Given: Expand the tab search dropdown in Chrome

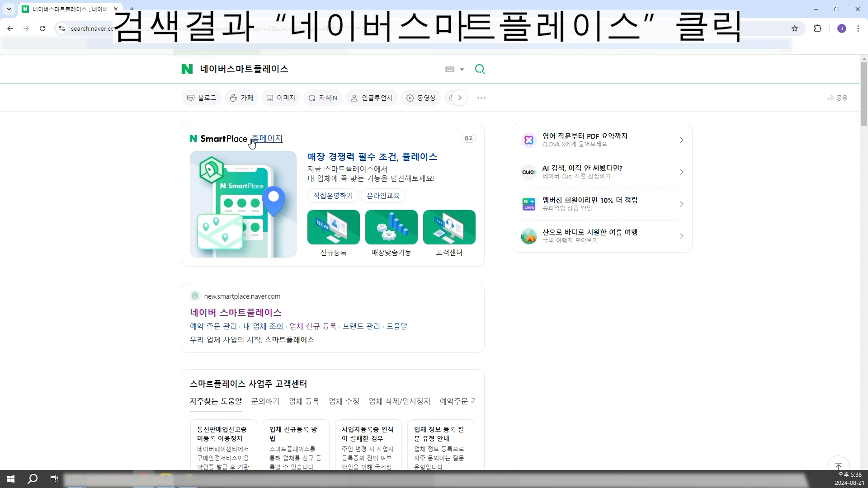Looking at the screenshot, I should [9, 9].
